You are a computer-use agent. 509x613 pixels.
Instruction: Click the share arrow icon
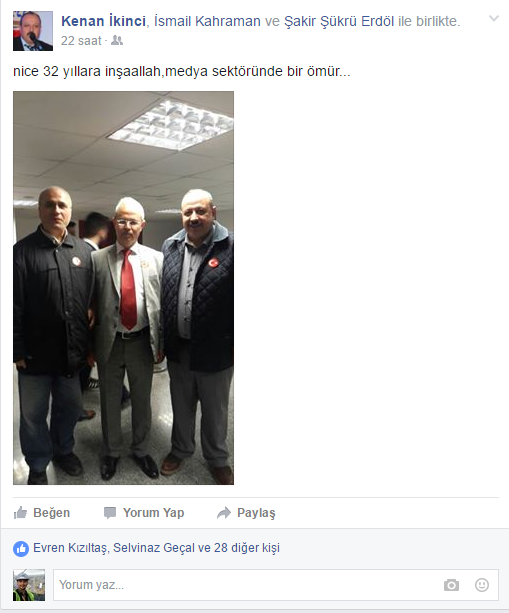[224, 513]
